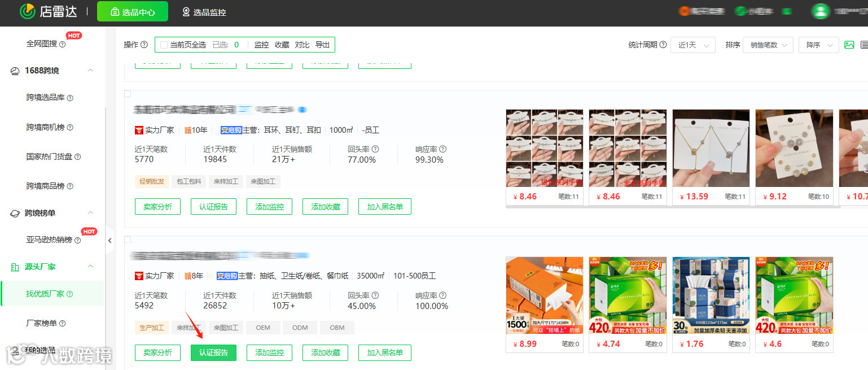This screenshot has width=868, height=370.
Task: Open the 销售笔数 sort field dropdown
Action: coord(768,45)
